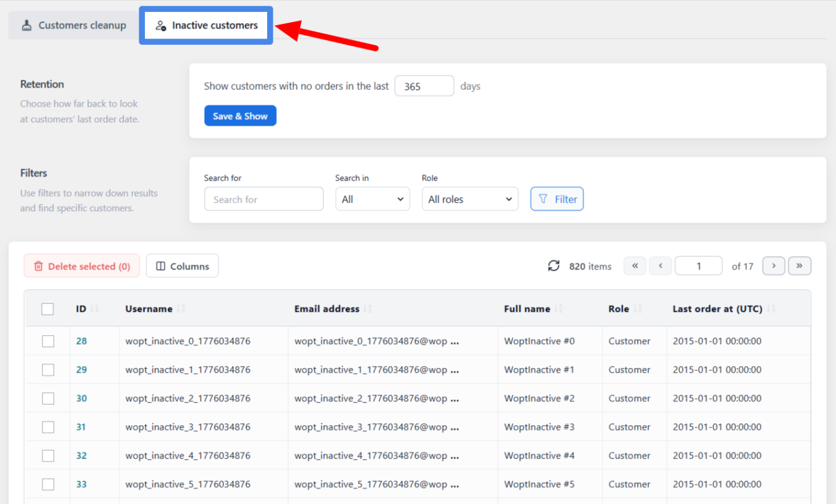Check the box for customer ID 30
The image size is (836, 504).
48,398
